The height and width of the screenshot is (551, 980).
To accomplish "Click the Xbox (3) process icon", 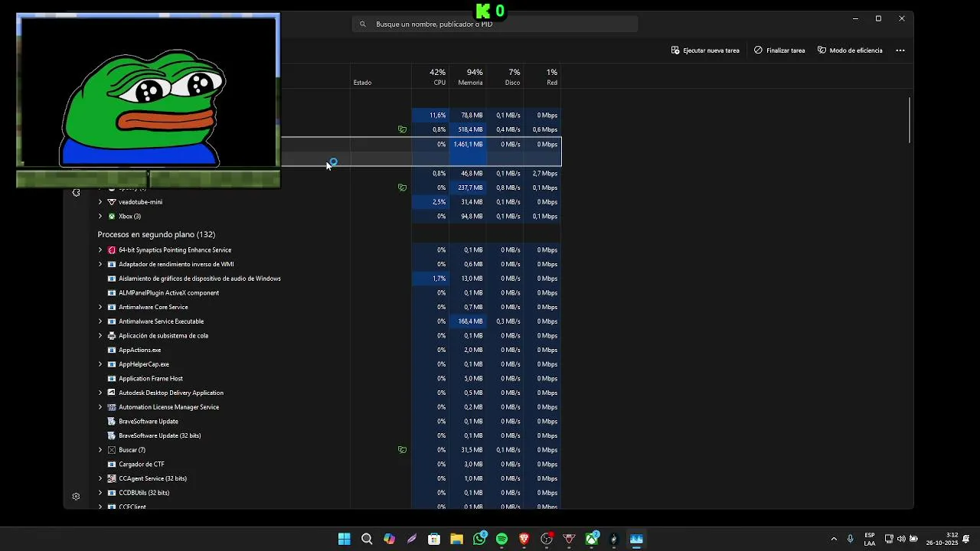I will click(x=112, y=217).
